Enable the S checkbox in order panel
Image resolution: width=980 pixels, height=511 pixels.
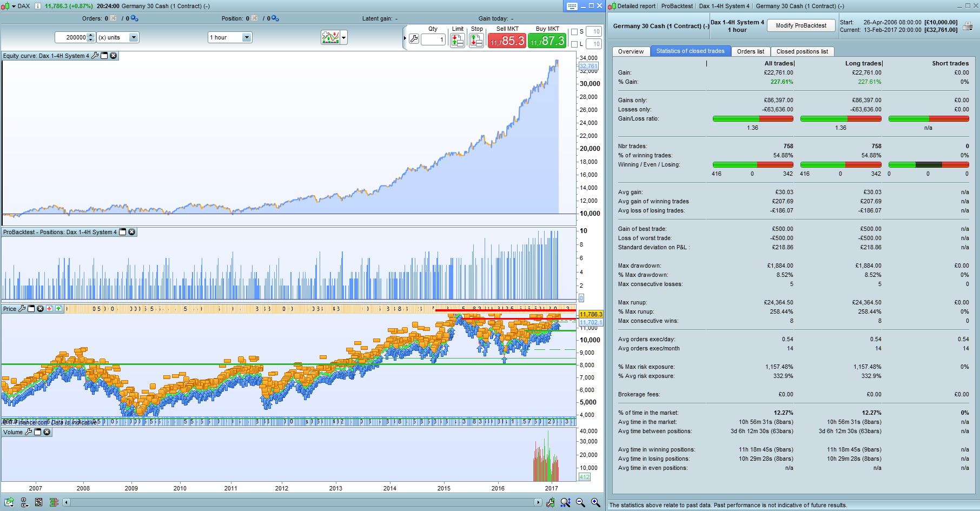tap(574, 32)
